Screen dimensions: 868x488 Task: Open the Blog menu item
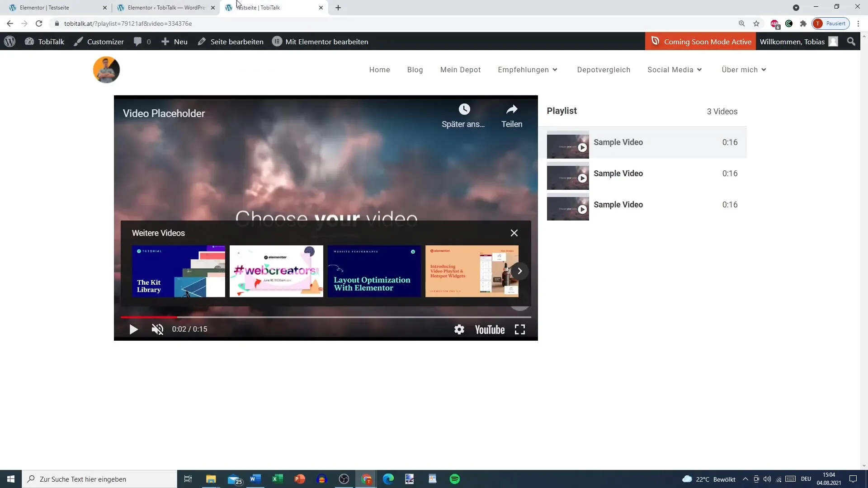(415, 70)
